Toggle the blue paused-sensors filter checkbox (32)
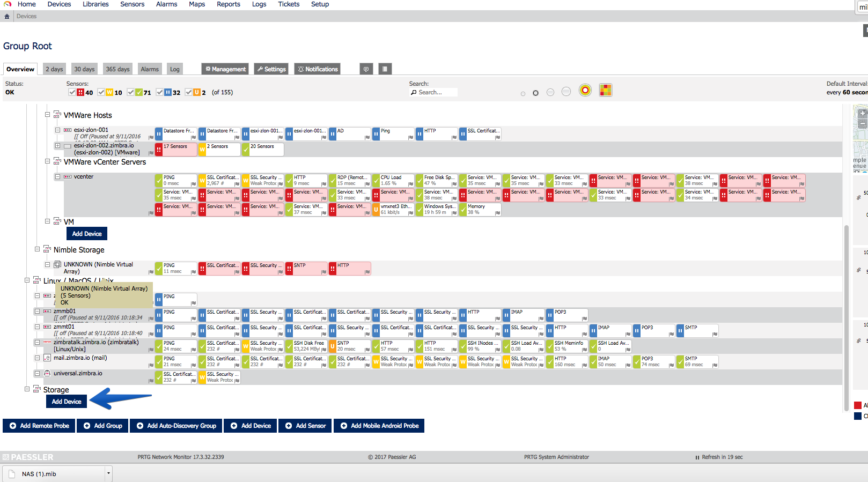Viewport: 868px width, 482px height. (159, 92)
